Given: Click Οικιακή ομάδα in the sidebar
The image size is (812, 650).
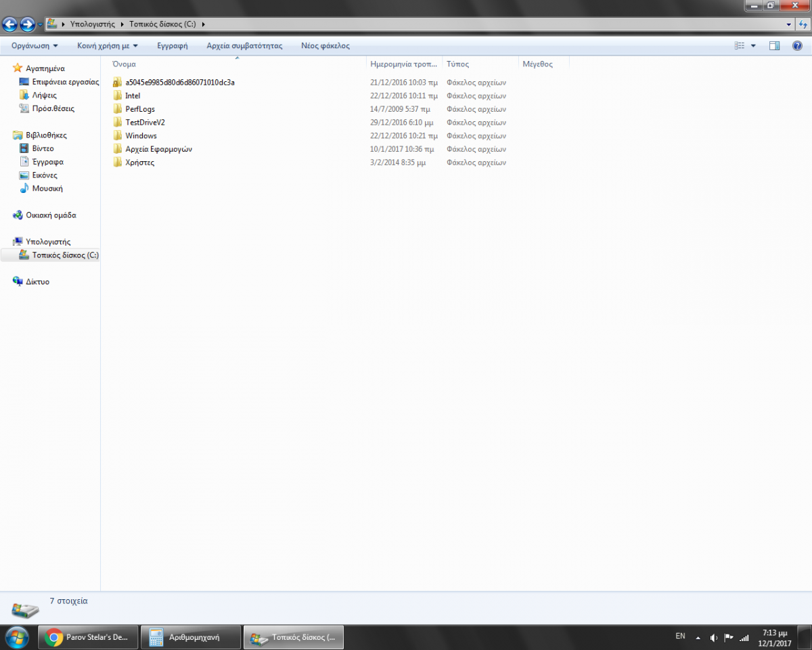Looking at the screenshot, I should [51, 215].
